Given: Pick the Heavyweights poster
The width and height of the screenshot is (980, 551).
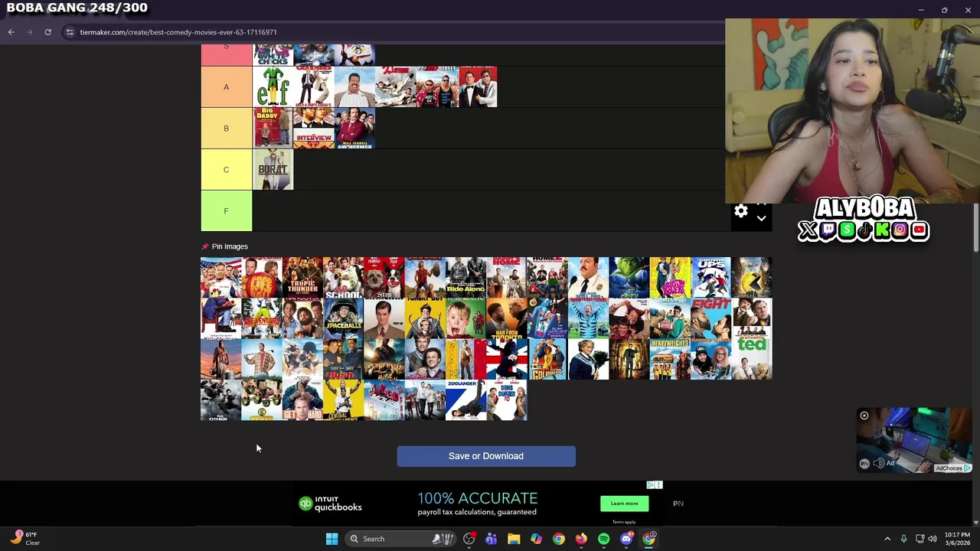Looking at the screenshot, I should click(x=670, y=359).
